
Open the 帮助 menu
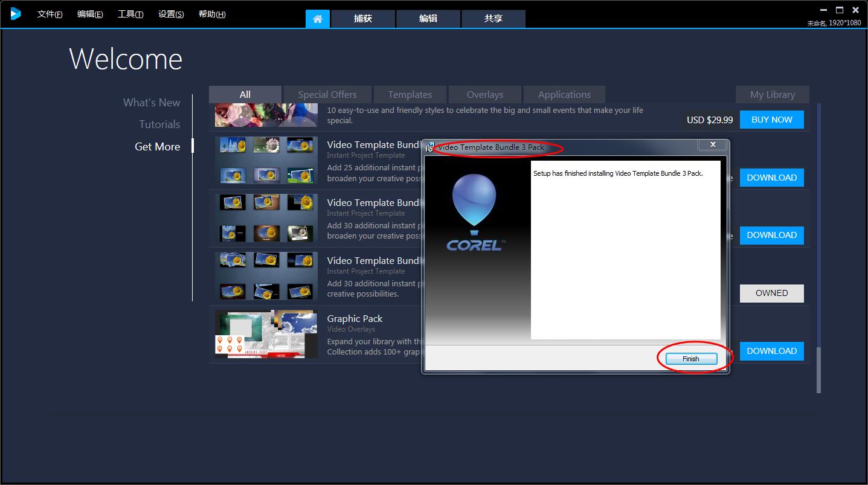pyautogui.click(x=212, y=14)
